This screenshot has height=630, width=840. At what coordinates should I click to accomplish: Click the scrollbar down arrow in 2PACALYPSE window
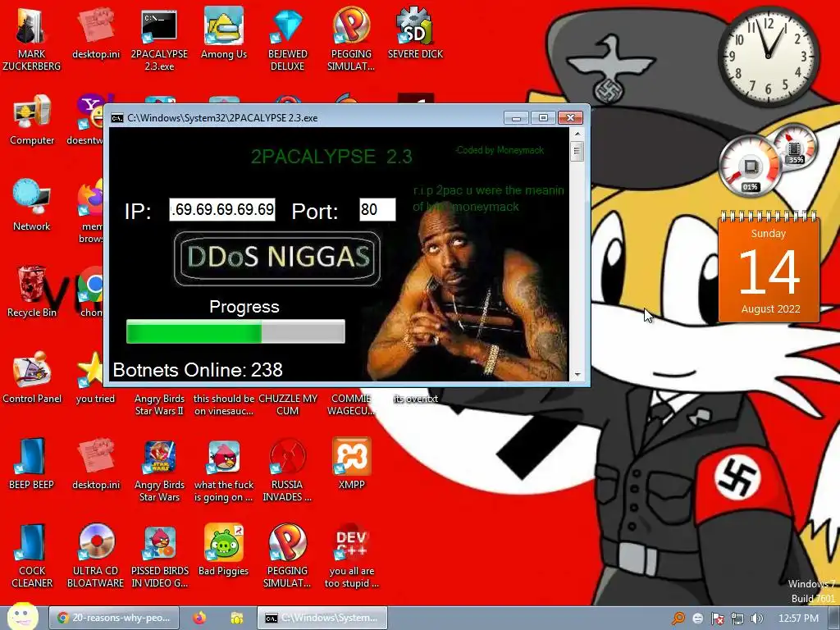(577, 374)
